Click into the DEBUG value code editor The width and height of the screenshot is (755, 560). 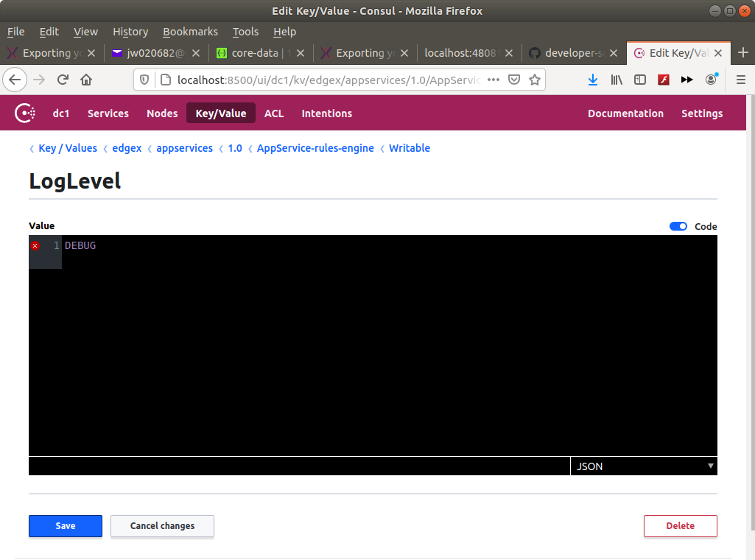373,346
